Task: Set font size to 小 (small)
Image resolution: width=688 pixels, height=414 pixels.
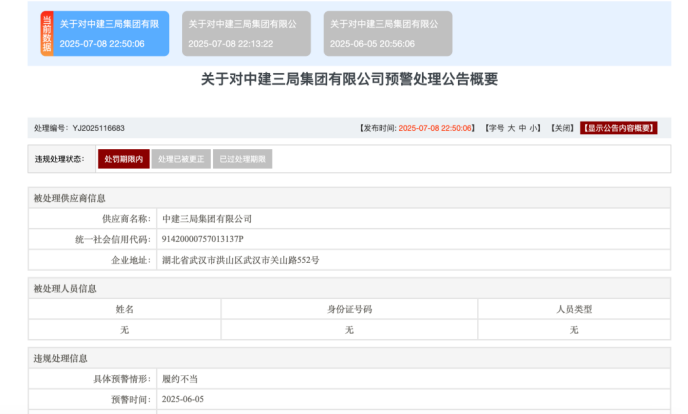Action: click(x=535, y=128)
